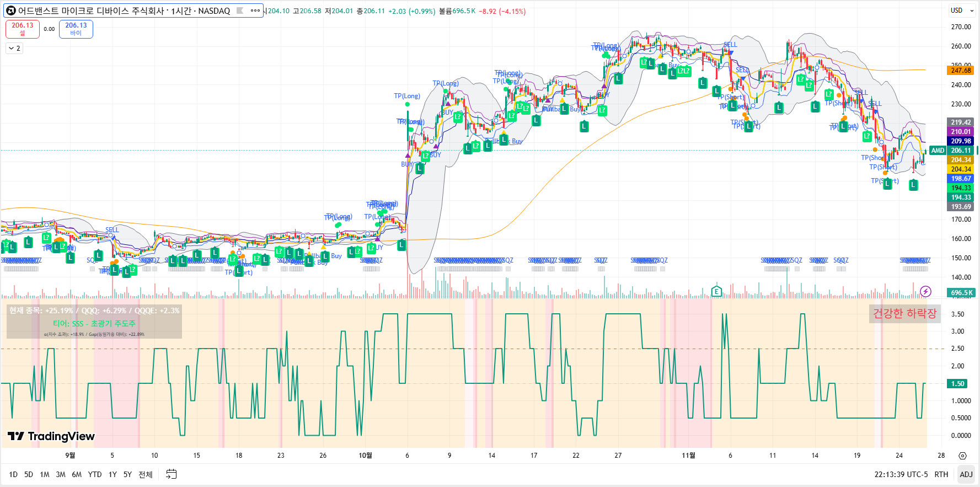Click the 고 206.58 high value in legend
The height and width of the screenshot is (487, 980).
point(307,11)
